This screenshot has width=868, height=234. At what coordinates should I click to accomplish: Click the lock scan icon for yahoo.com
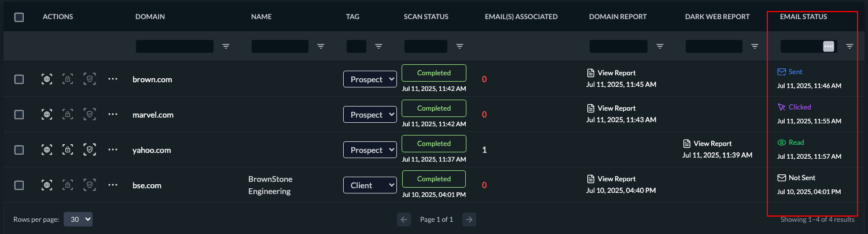68,150
